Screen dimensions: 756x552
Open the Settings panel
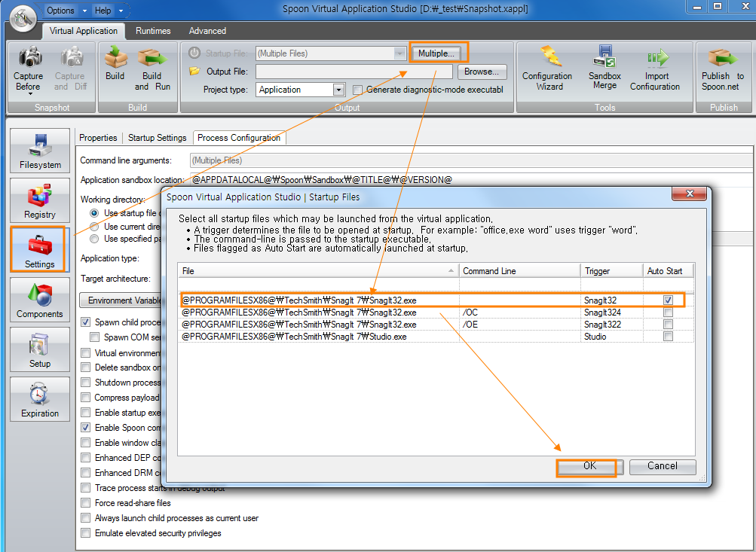point(40,249)
